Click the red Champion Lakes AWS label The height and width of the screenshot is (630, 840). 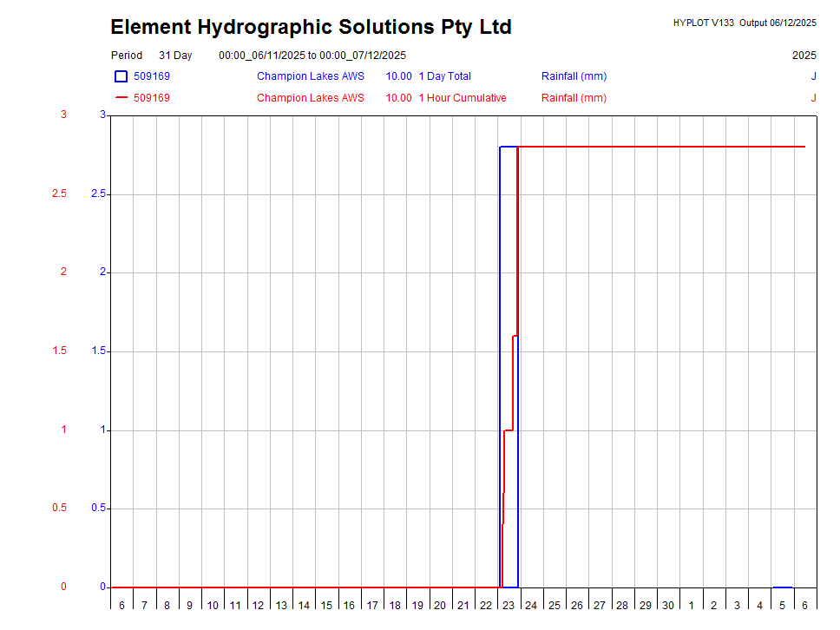click(x=310, y=98)
